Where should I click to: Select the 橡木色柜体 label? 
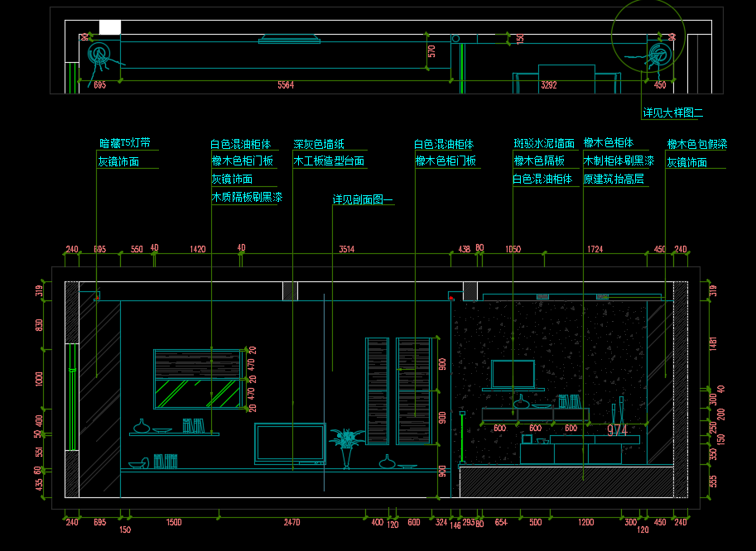(x=609, y=142)
